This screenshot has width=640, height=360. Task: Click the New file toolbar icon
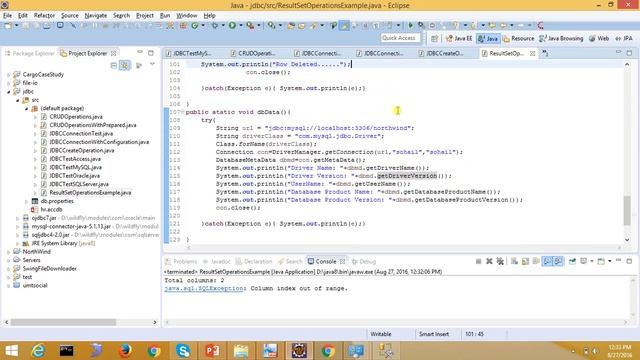[8, 26]
